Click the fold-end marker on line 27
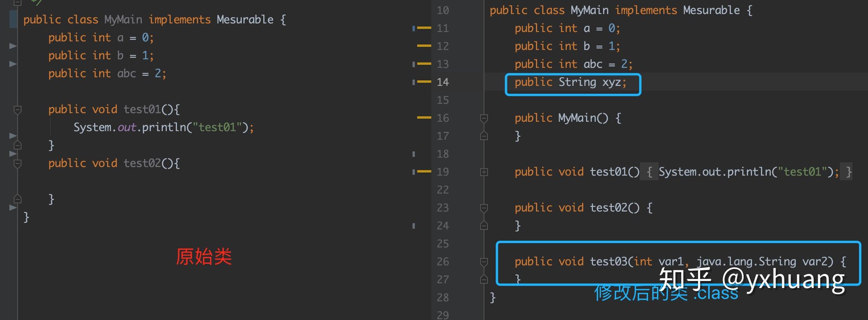This screenshot has height=320, width=868. [484, 279]
